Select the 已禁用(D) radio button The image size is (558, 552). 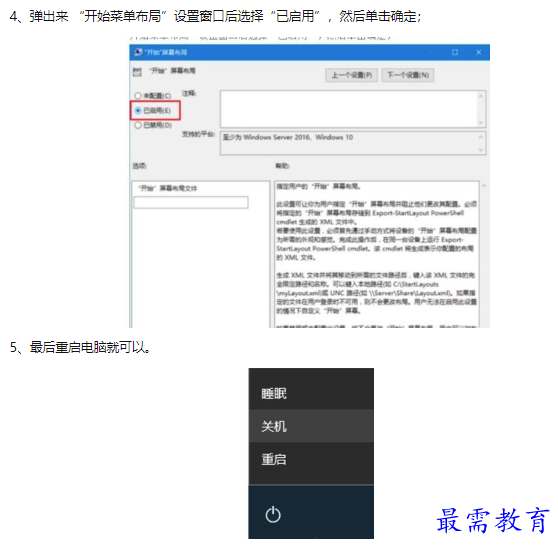(x=138, y=125)
